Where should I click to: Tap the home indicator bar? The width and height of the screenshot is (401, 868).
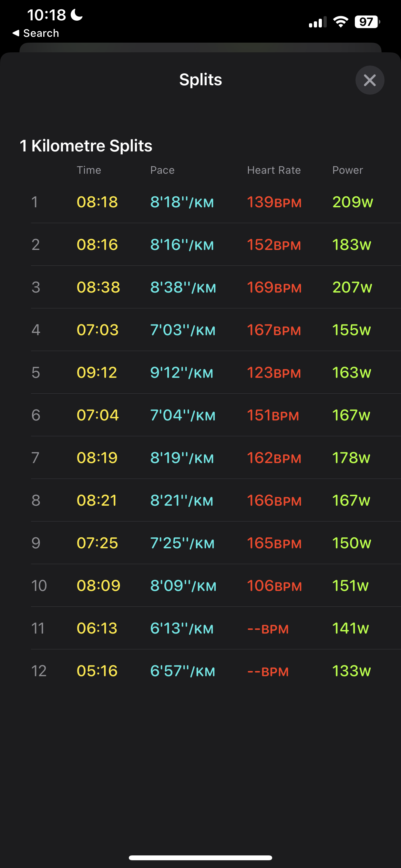point(200,858)
